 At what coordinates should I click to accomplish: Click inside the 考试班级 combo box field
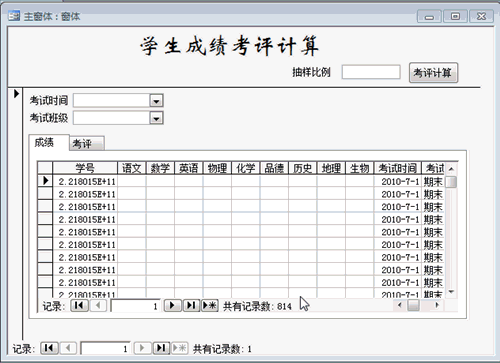tap(112, 118)
